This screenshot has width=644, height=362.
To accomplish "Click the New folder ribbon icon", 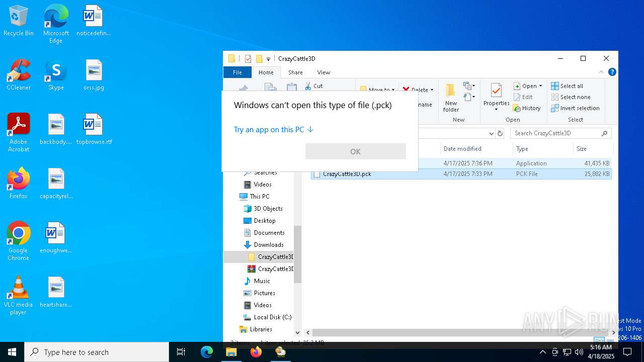I will point(451,98).
